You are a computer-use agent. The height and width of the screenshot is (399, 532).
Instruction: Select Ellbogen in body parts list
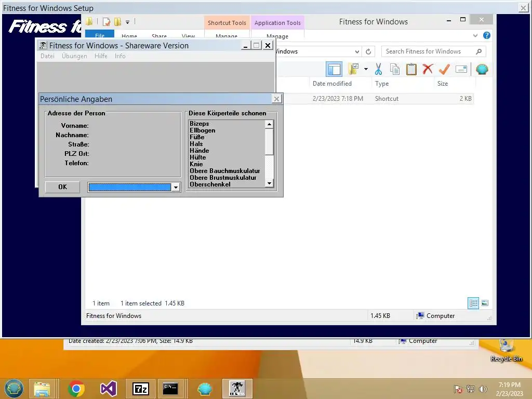click(x=202, y=130)
